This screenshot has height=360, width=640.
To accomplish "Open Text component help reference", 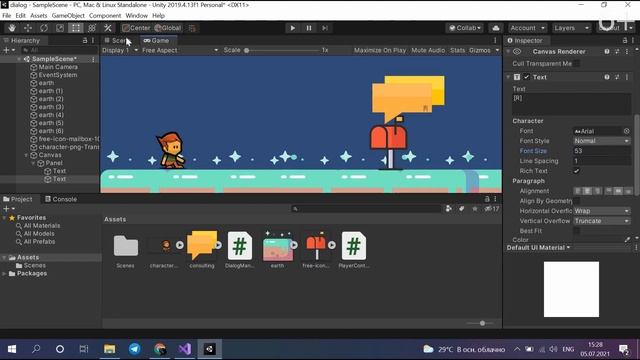I will click(607, 77).
